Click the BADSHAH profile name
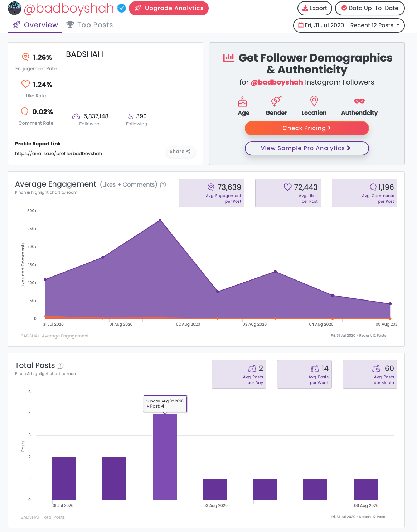Image resolution: width=417 pixels, height=532 pixels. pyautogui.click(x=84, y=54)
